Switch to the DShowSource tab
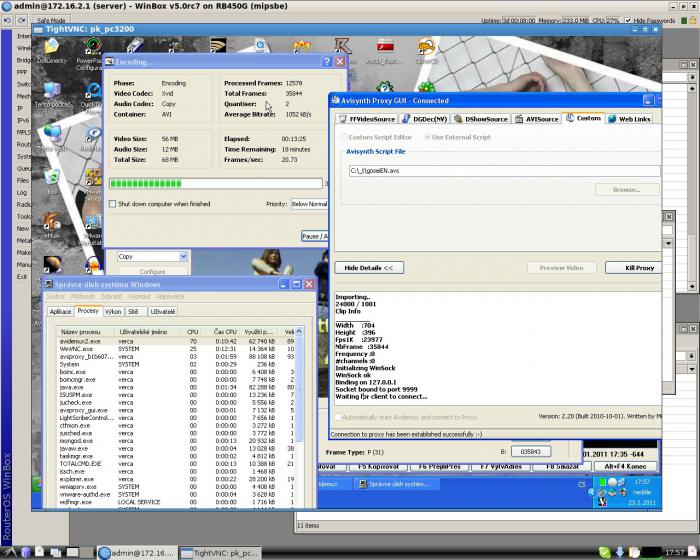The width and height of the screenshot is (700, 560). (481, 119)
